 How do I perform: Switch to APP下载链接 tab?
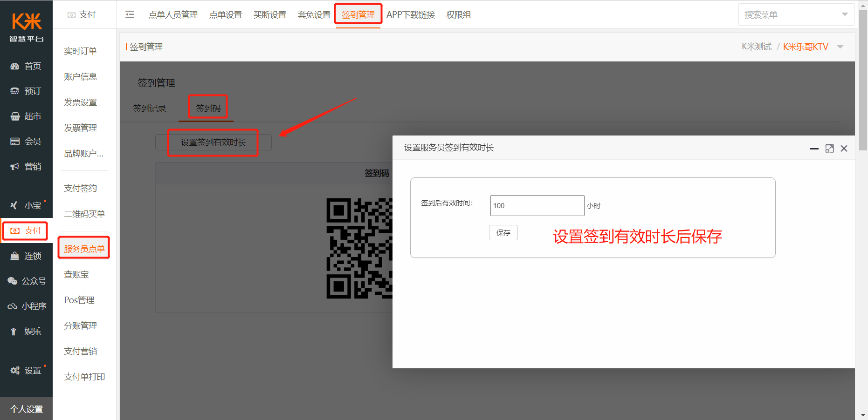[x=411, y=15]
